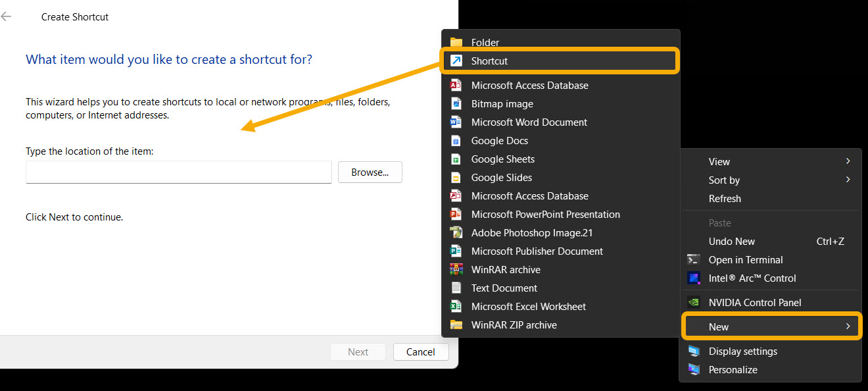Viewport: 868px width, 391px height.
Task: Click the item location input field
Action: (x=178, y=172)
